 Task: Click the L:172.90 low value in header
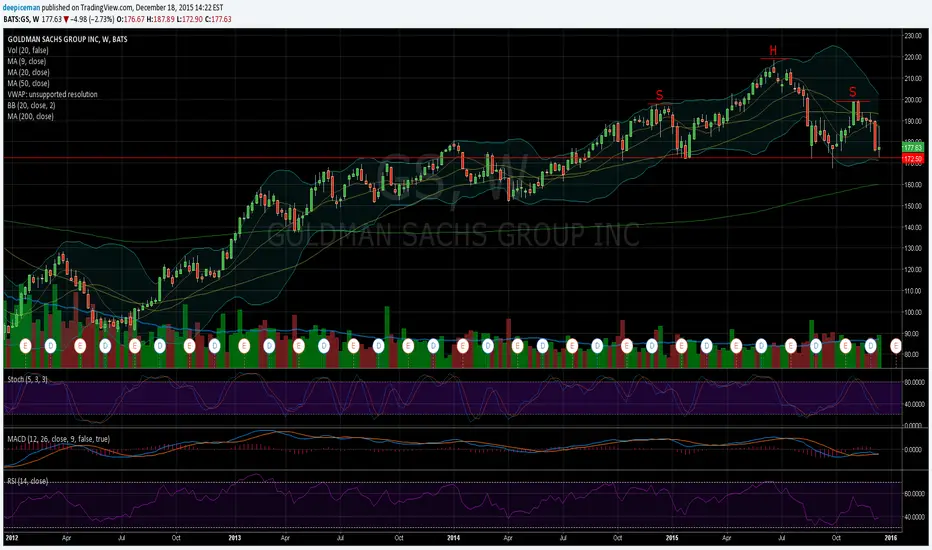tap(190, 19)
